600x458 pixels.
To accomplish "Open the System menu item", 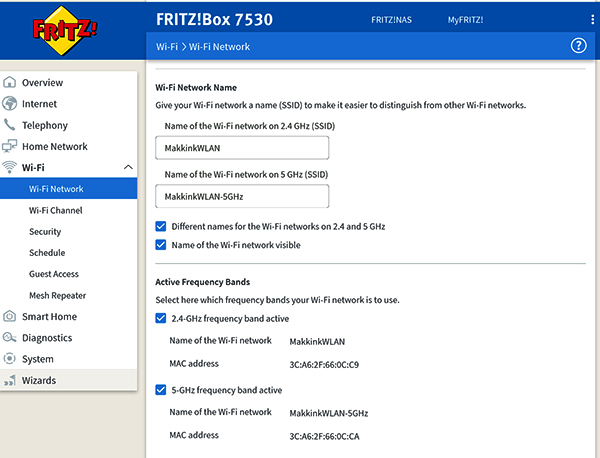I will click(x=38, y=359).
